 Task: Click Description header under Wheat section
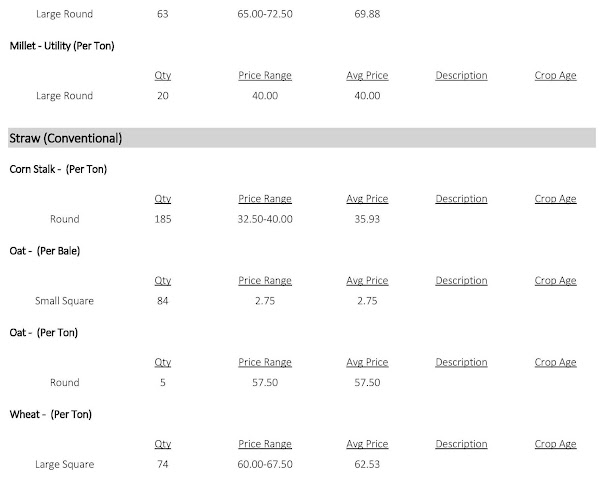click(461, 444)
